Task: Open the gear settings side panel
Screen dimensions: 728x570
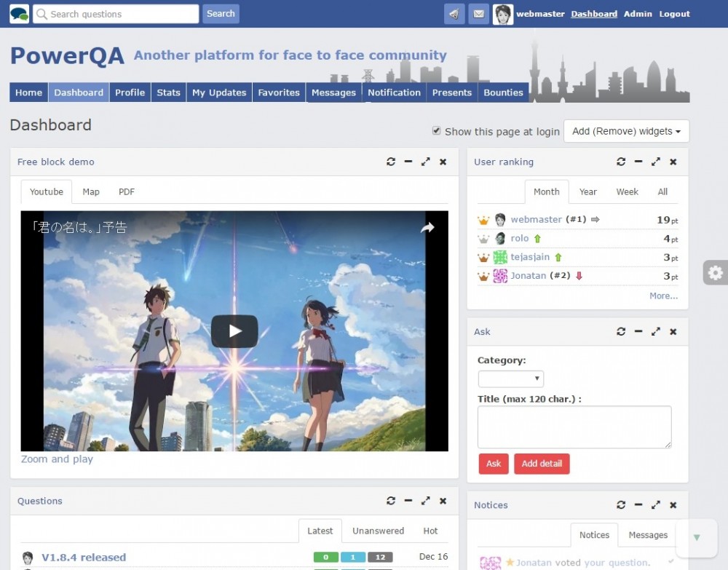Action: click(x=715, y=272)
